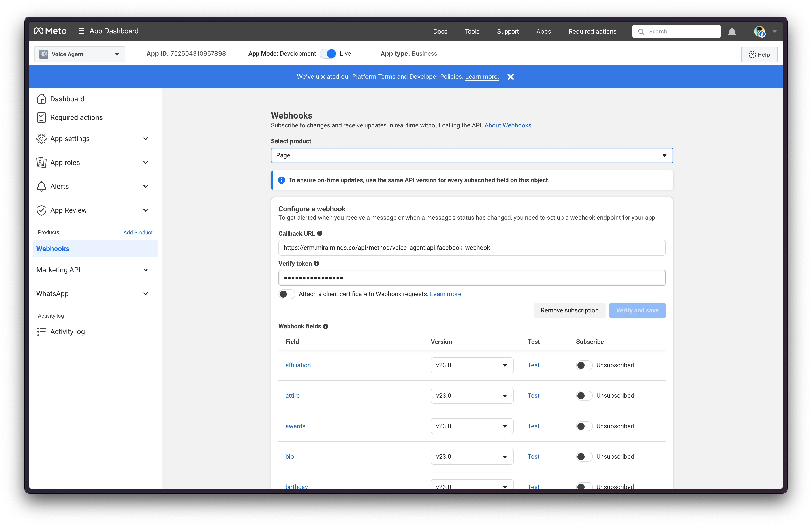Open the affiliation field link
Image resolution: width=812 pixels, height=526 pixels.
(298, 365)
